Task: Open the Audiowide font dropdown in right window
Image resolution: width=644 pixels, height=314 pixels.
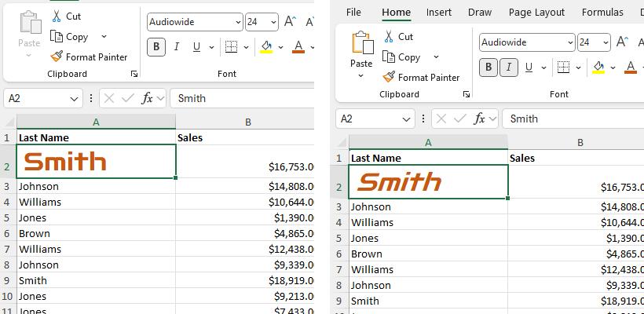Action: pos(569,42)
